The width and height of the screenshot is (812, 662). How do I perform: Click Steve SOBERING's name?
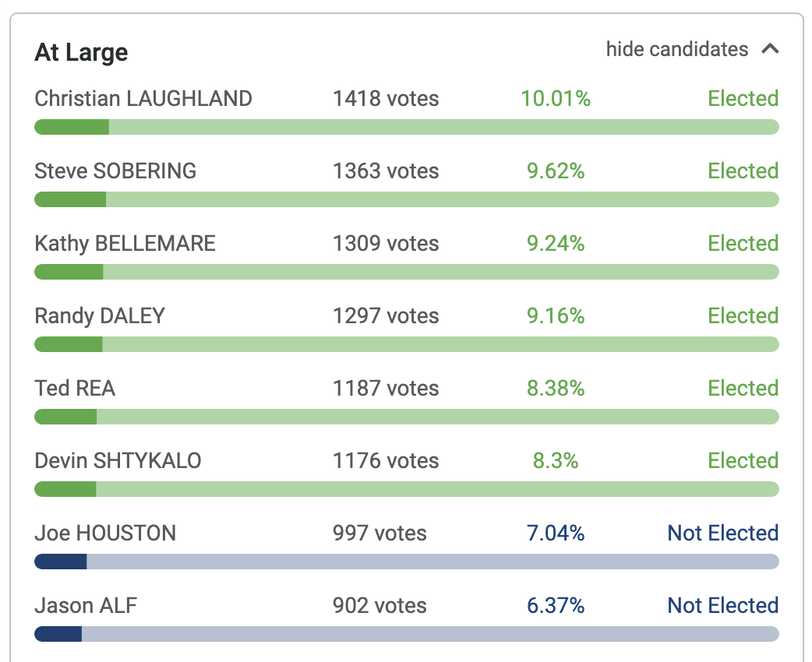click(115, 171)
